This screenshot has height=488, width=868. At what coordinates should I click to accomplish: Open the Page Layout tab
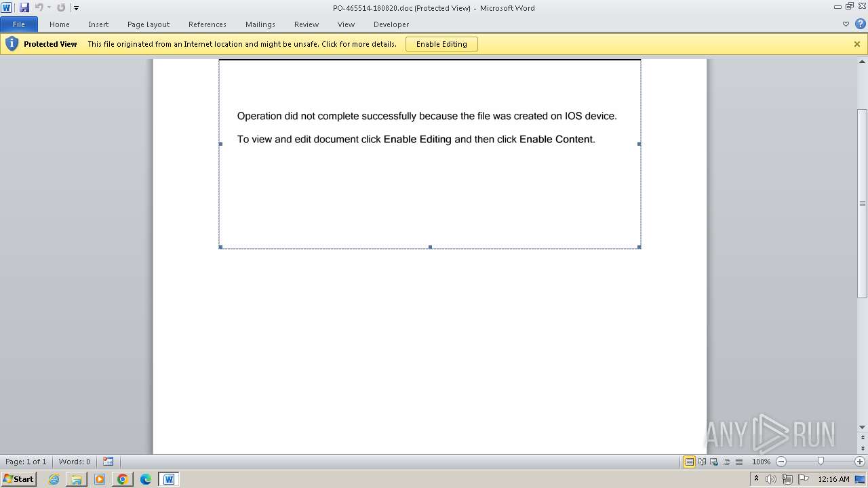pyautogui.click(x=149, y=24)
